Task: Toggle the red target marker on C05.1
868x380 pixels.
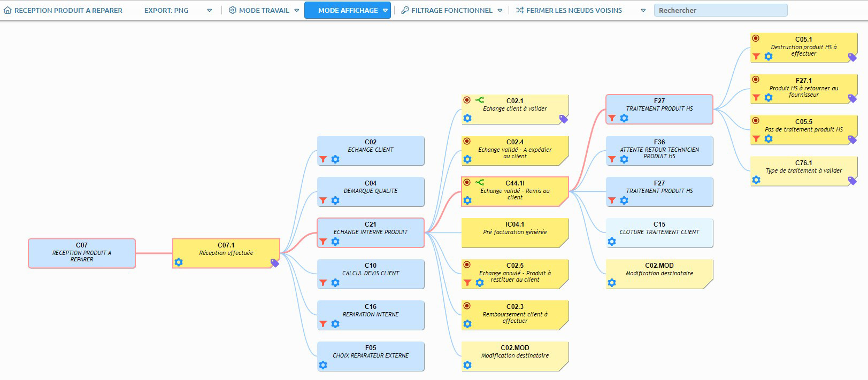Action: [x=756, y=38]
